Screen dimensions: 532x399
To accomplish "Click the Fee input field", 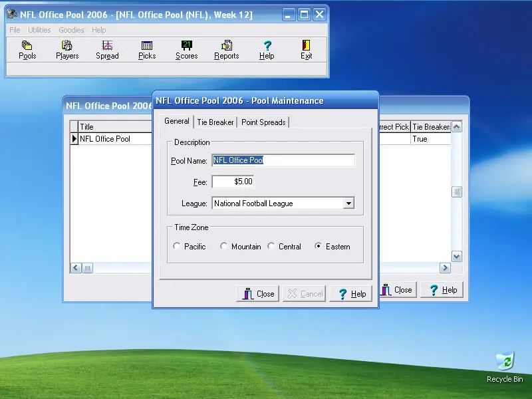I will (x=233, y=182).
